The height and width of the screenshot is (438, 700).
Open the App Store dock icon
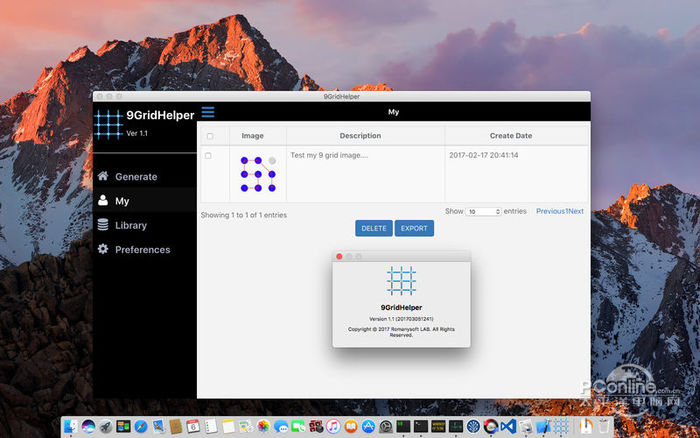tap(368, 426)
